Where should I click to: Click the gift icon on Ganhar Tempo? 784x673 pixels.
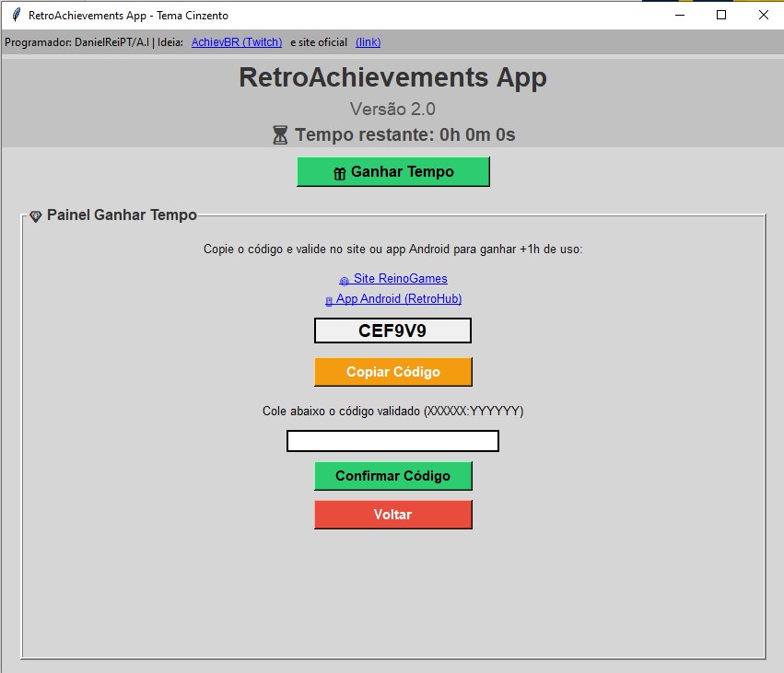(x=340, y=173)
